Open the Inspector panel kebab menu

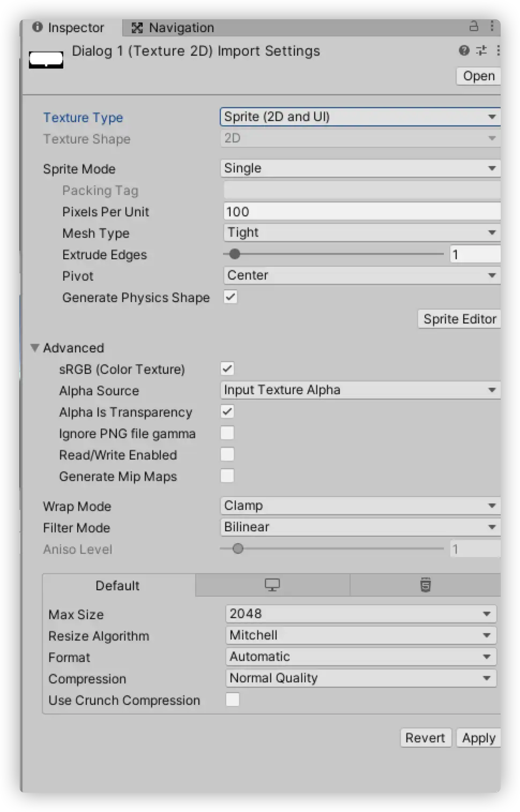[x=492, y=26]
